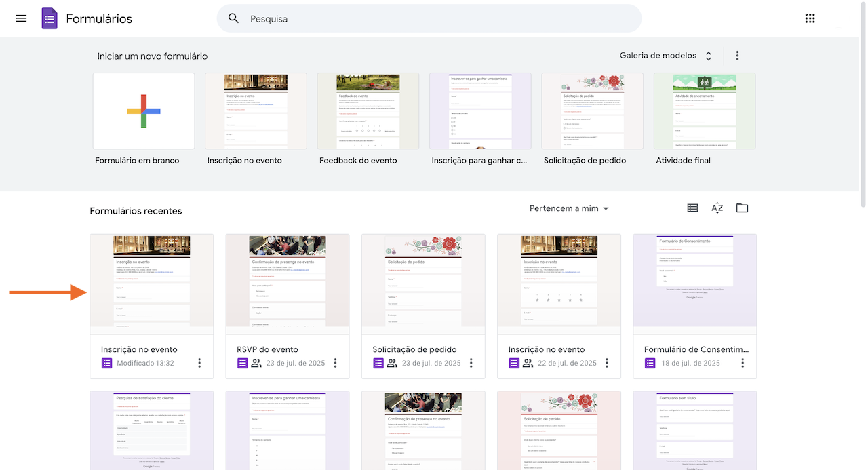Open the file picker folder icon

click(x=742, y=208)
